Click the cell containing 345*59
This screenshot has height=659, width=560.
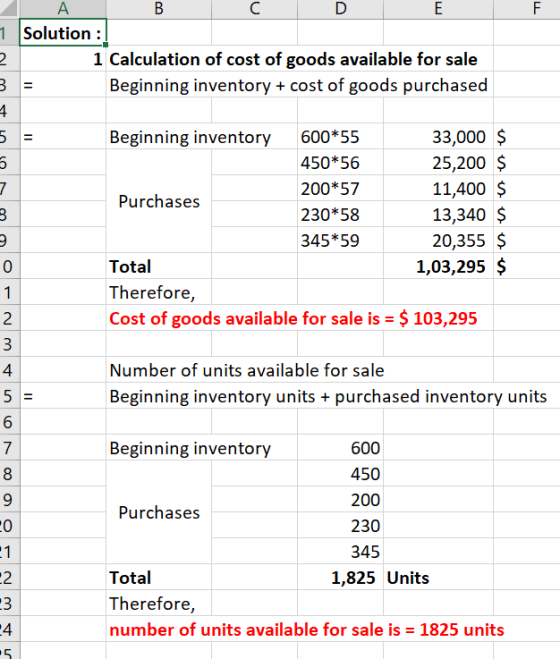tap(341, 240)
